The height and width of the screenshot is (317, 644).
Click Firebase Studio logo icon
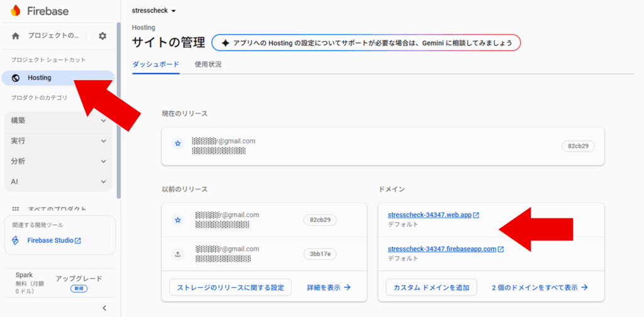[15, 240]
